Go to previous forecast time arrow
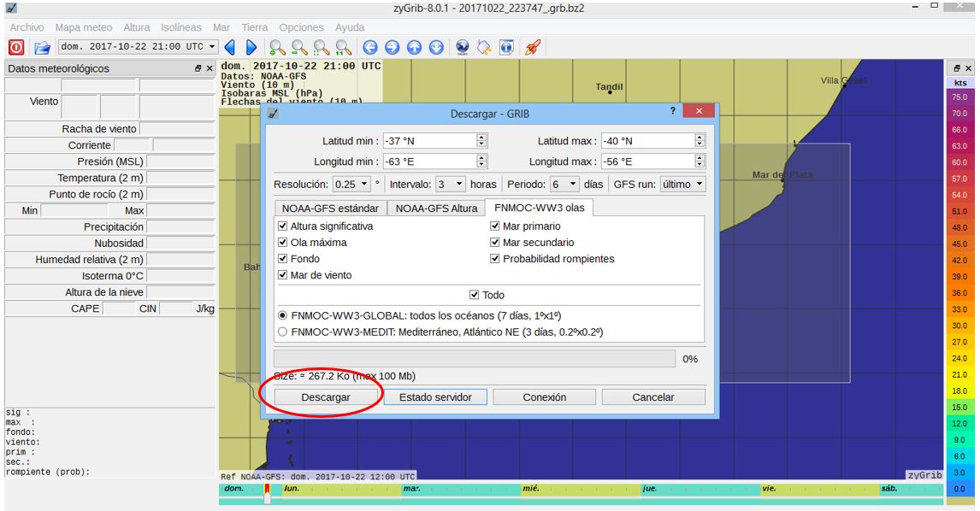 tap(230, 48)
